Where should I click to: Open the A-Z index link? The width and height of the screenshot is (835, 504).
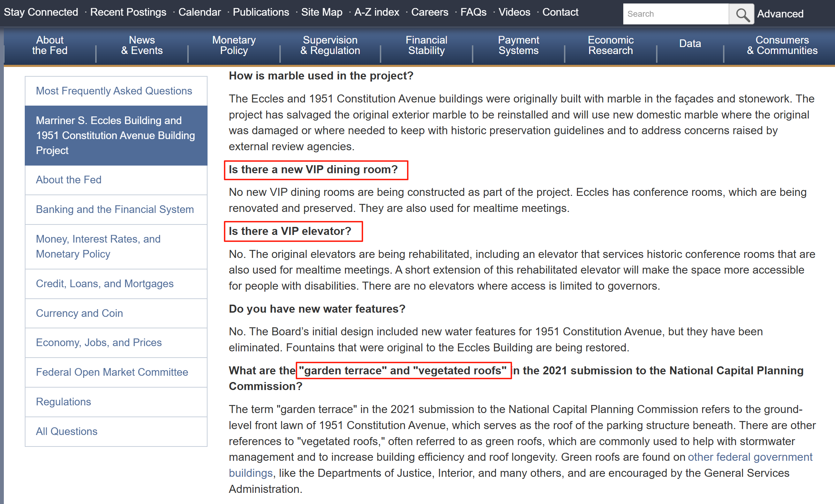click(x=376, y=12)
